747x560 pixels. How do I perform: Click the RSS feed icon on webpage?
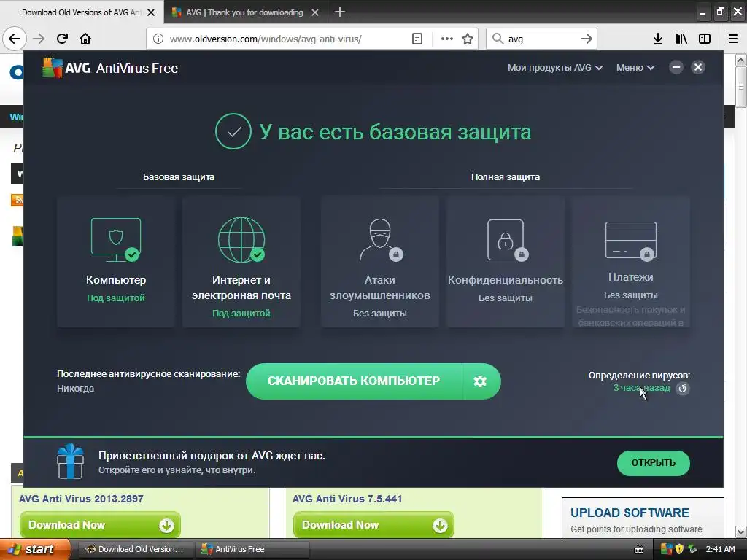coord(18,200)
